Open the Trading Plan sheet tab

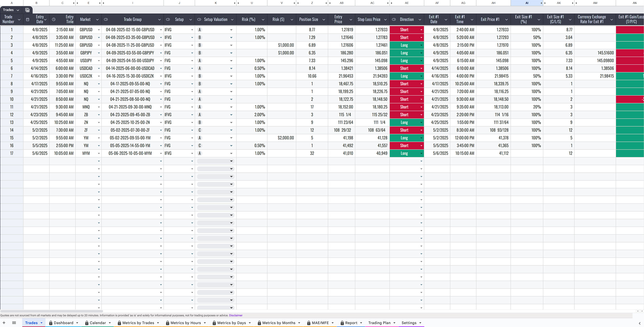(x=379, y=323)
